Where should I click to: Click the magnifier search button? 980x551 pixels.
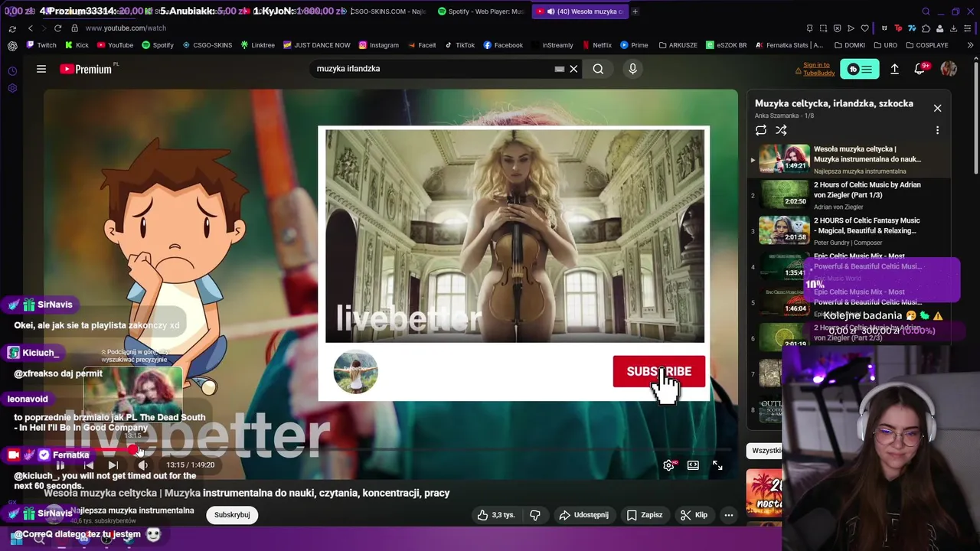click(598, 69)
